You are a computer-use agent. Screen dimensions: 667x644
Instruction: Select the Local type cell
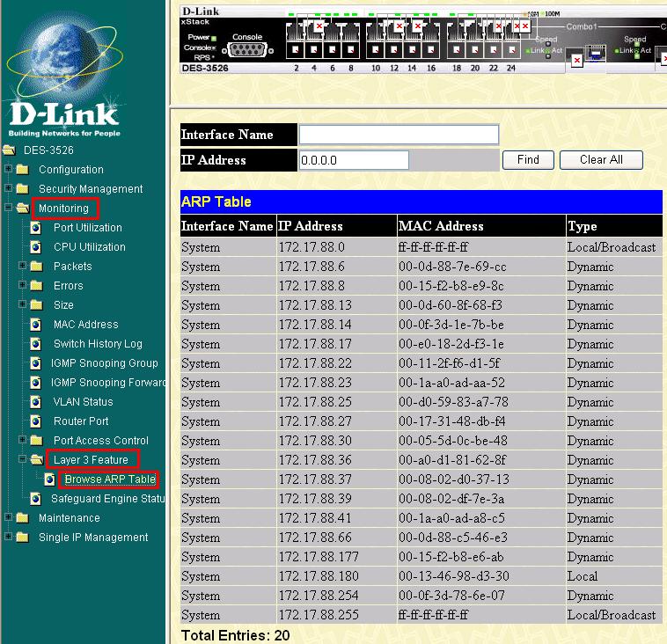[x=614, y=576]
